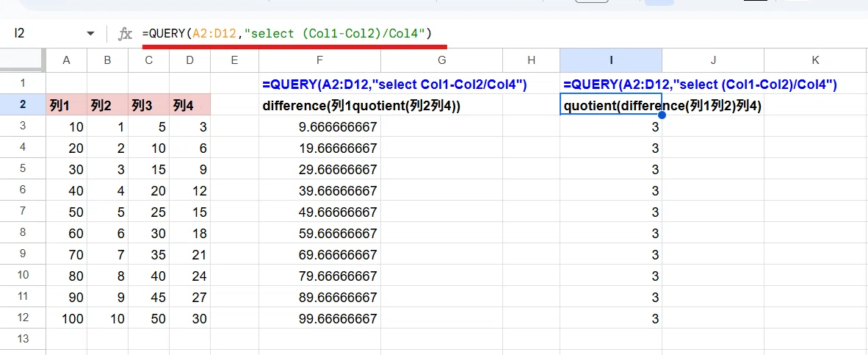Click the 列3 header cell
868x355 pixels.
[148, 105]
